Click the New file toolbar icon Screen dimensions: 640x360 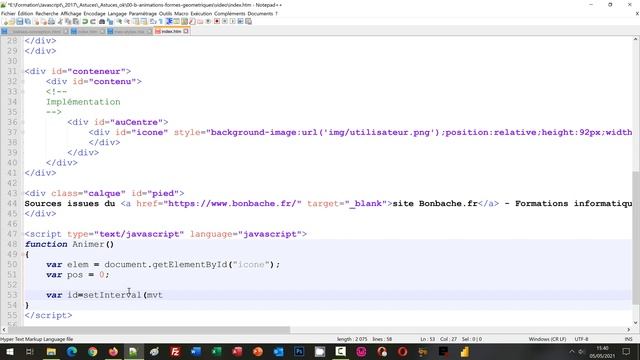[x=5, y=21]
